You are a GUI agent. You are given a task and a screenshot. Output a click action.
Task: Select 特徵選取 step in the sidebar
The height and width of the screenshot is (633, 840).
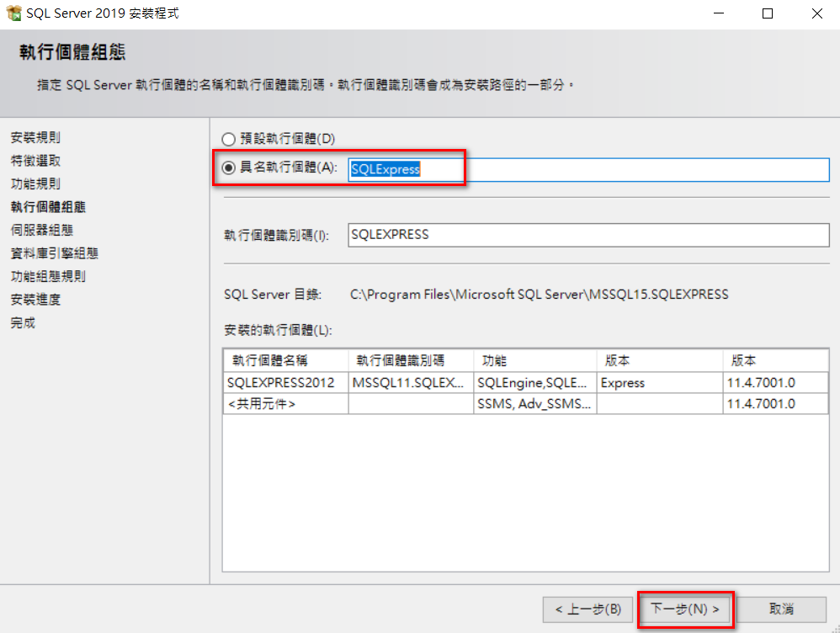coord(35,161)
